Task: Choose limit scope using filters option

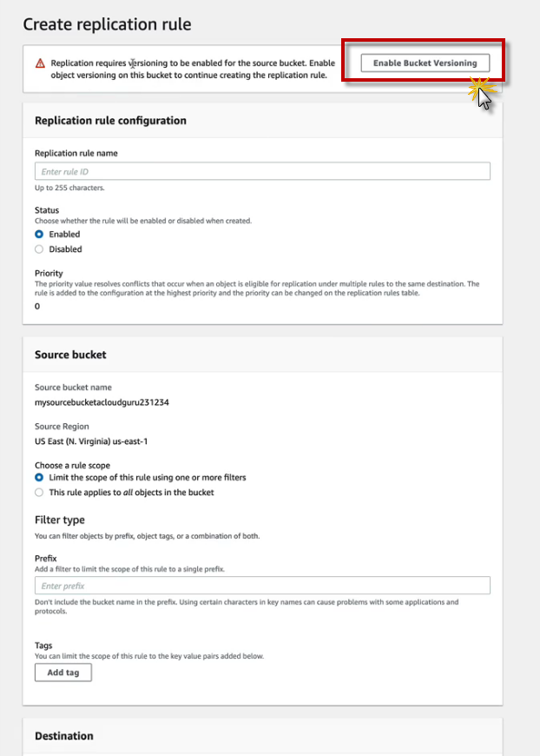Action: coord(39,478)
